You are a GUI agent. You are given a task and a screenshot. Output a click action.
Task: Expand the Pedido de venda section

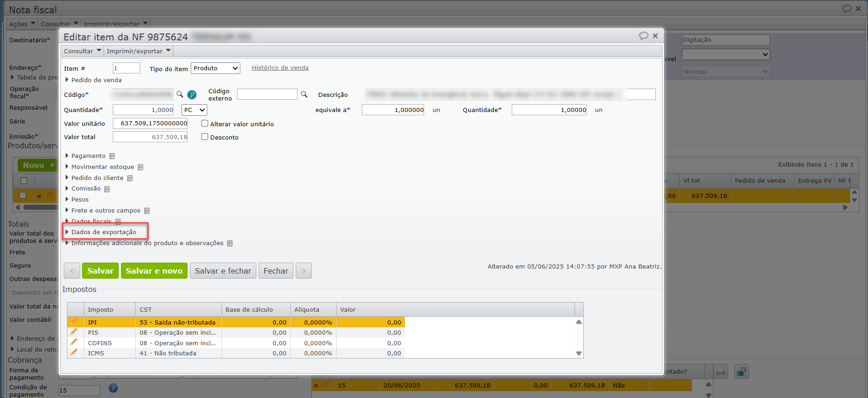pyautogui.click(x=94, y=80)
